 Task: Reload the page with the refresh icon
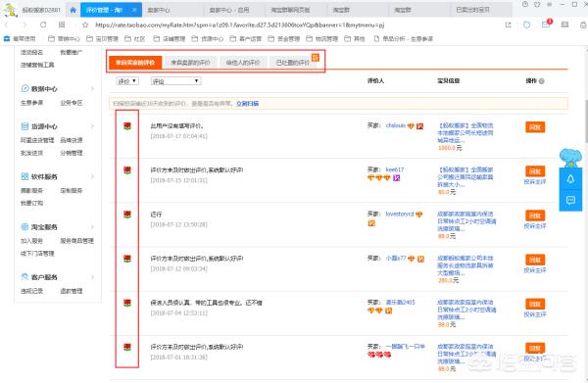[43, 24]
